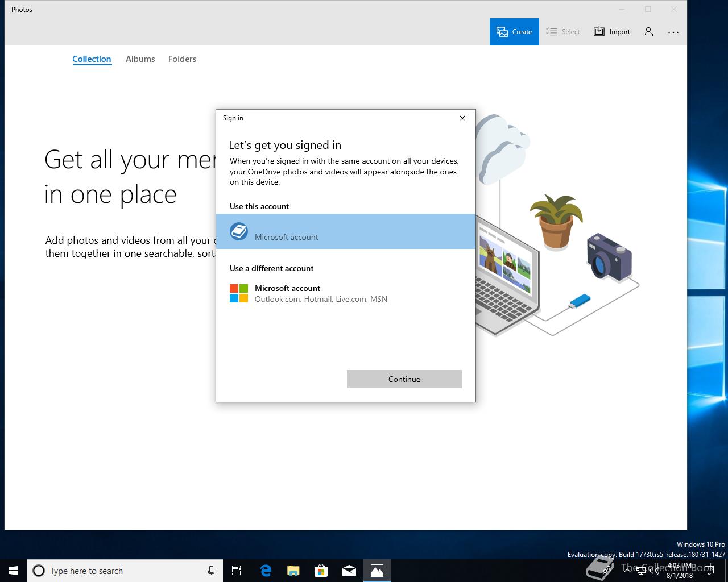Image resolution: width=728 pixels, height=582 pixels.
Task: Click the microphone icon in search box
Action: 211,571
